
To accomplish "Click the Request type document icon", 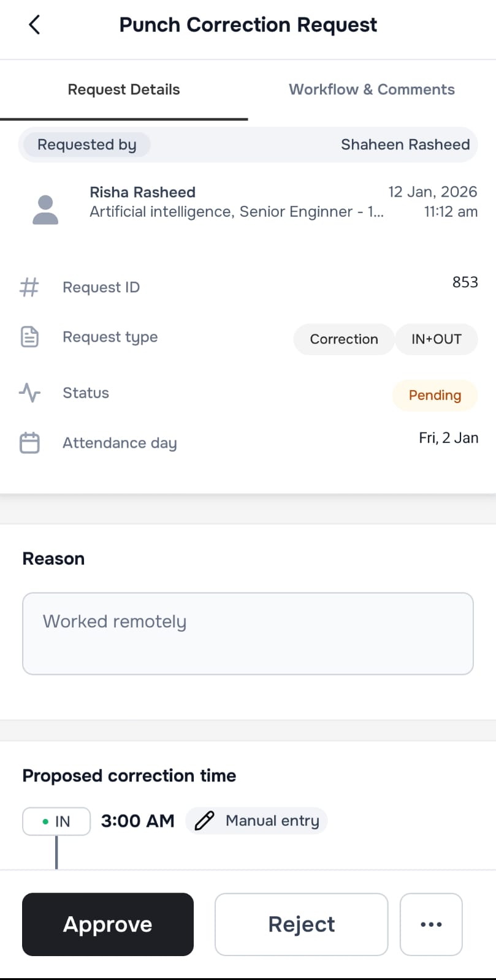I will tap(29, 337).
